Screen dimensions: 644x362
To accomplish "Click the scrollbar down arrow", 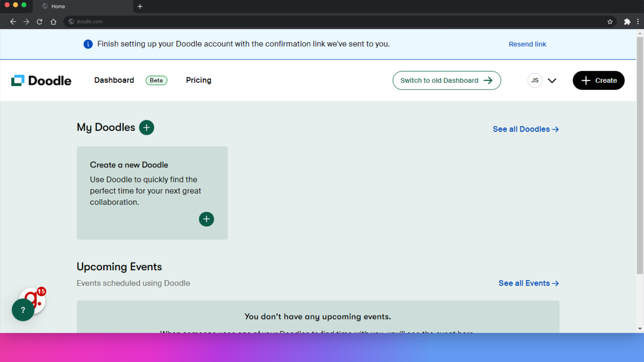I will point(640,329).
